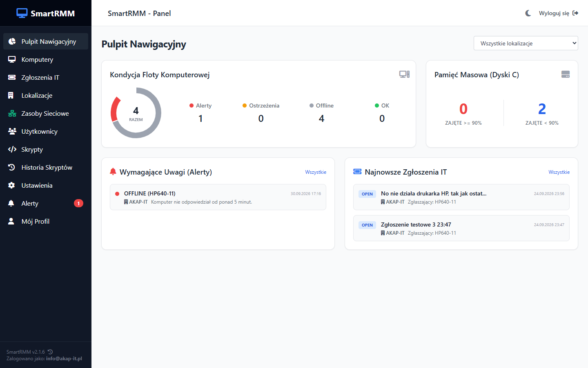Image resolution: width=588 pixels, height=368 pixels.
Task: Select Lokalizacje in the sidebar
Action: pyautogui.click(x=46, y=95)
